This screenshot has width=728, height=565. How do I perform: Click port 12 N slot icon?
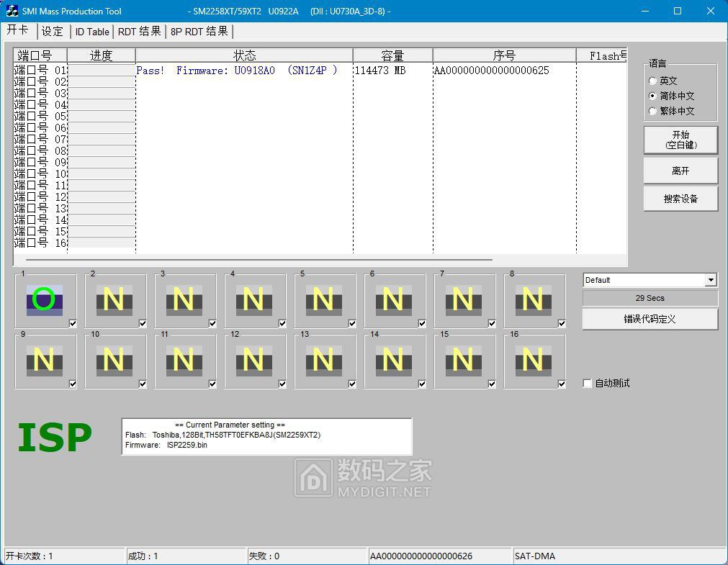point(253,361)
